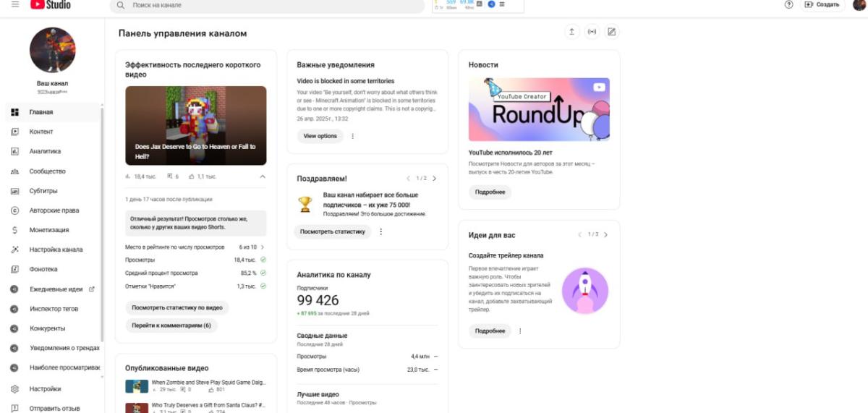Image resolution: width=868 pixels, height=413 pixels.
Task: Click 'Перейти к комментариям (6)' button
Action: [171, 325]
